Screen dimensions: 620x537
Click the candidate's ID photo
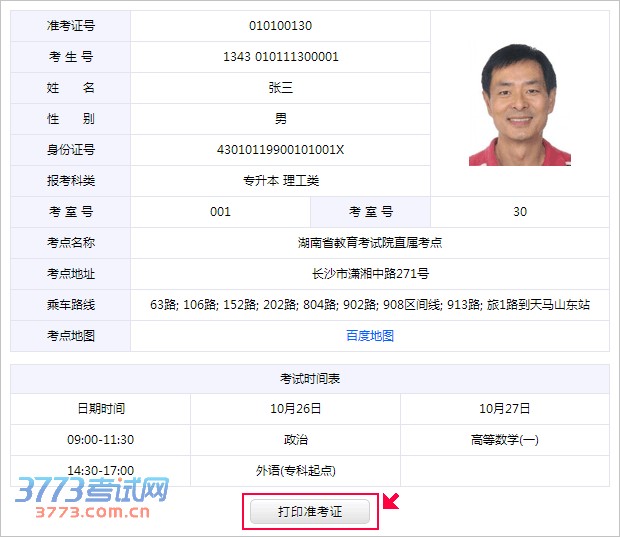519,104
